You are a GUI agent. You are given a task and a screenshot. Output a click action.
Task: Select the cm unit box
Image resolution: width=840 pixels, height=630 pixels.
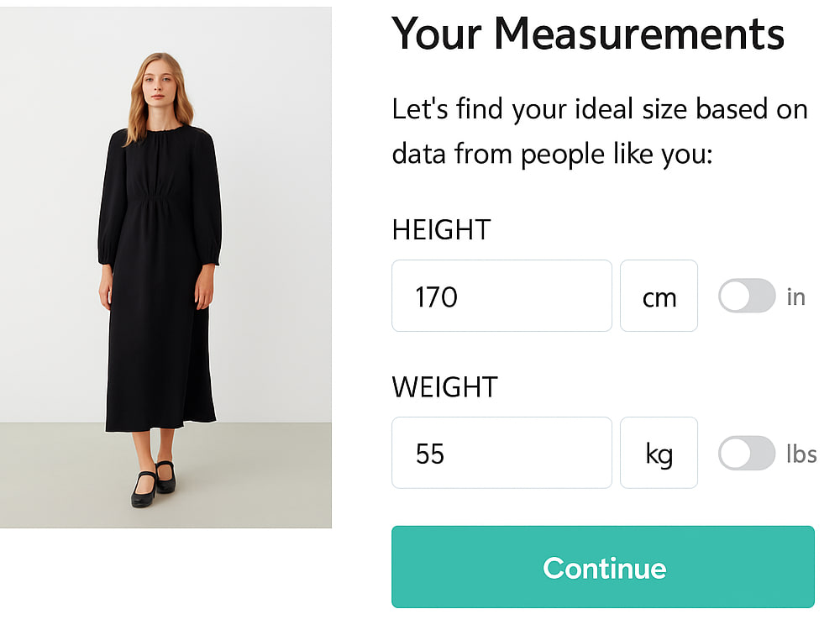tap(659, 296)
